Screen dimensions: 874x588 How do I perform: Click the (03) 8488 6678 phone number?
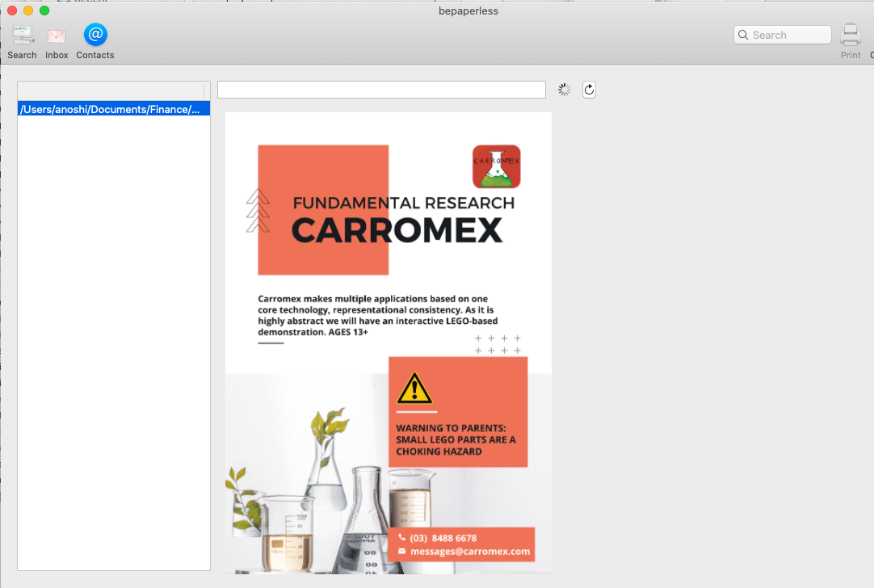point(443,538)
